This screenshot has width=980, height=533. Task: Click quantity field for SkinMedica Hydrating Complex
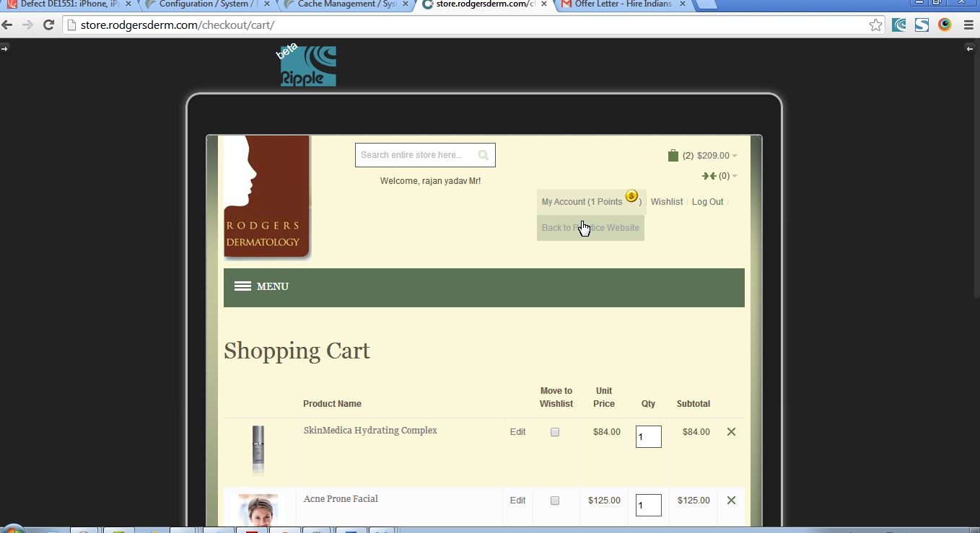point(648,436)
